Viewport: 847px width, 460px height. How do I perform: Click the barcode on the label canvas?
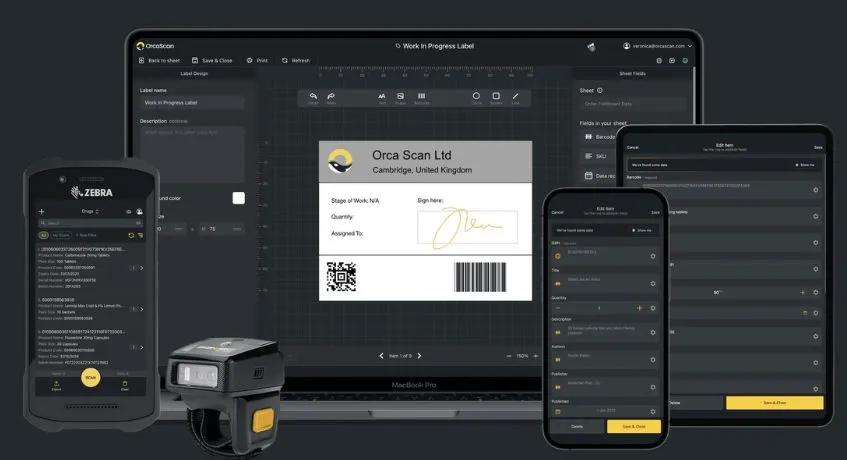[x=480, y=277]
